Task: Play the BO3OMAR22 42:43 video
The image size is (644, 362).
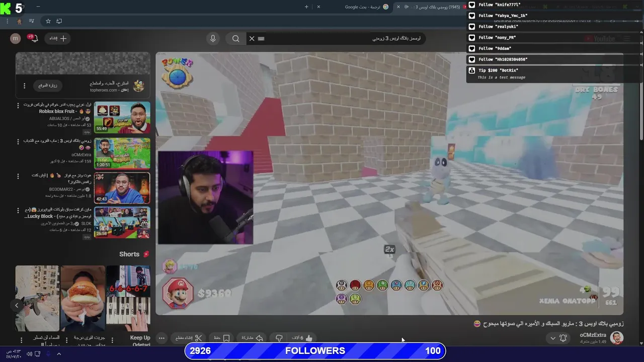Action: (x=122, y=188)
